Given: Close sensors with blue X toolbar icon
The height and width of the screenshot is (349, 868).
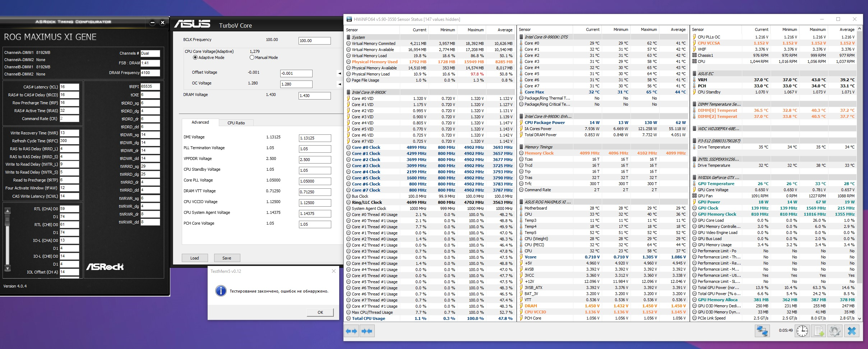Looking at the screenshot, I should tap(851, 331).
